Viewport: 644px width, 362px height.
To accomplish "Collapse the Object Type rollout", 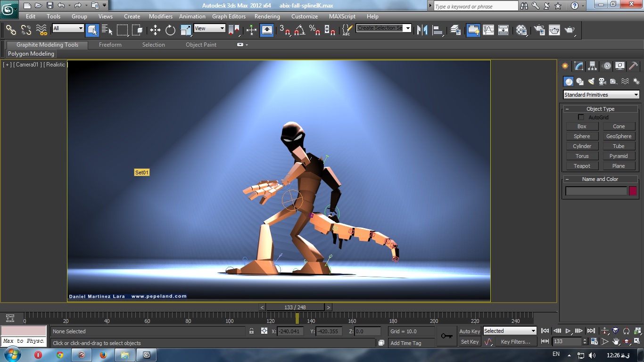I will (x=567, y=109).
